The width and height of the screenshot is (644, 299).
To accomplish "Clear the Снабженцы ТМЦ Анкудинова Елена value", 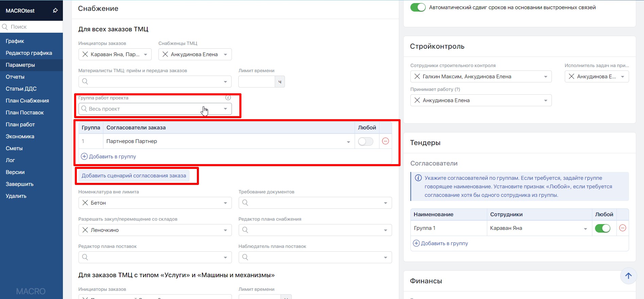I will 165,54.
